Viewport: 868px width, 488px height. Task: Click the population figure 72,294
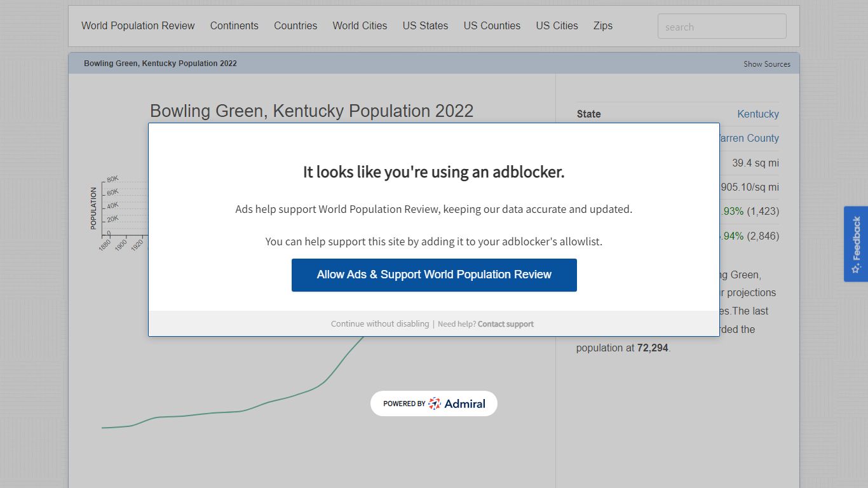[x=653, y=348]
